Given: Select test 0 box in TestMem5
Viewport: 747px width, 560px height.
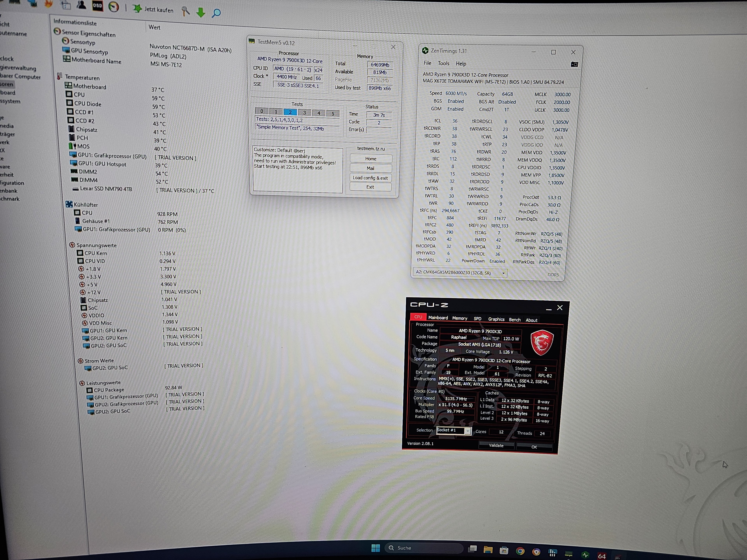Looking at the screenshot, I should (262, 111).
